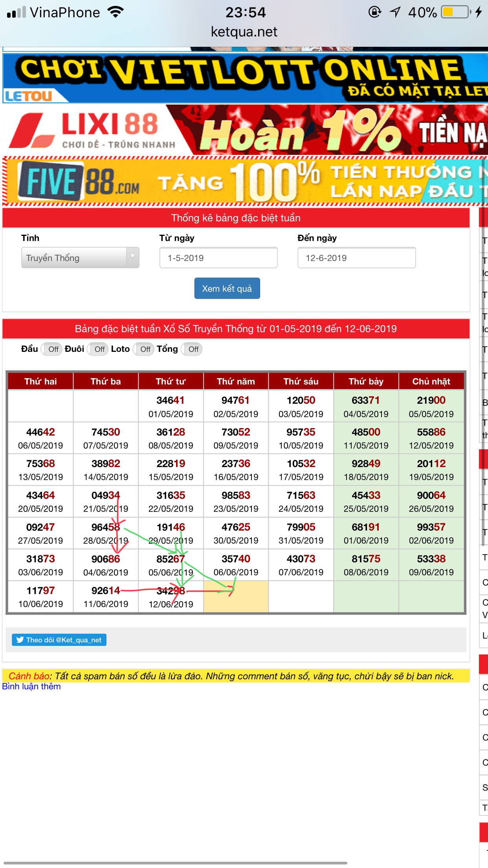Image resolution: width=488 pixels, height=868 pixels.
Task: Select result 71563 on 24/05/2019
Action: coord(301,502)
